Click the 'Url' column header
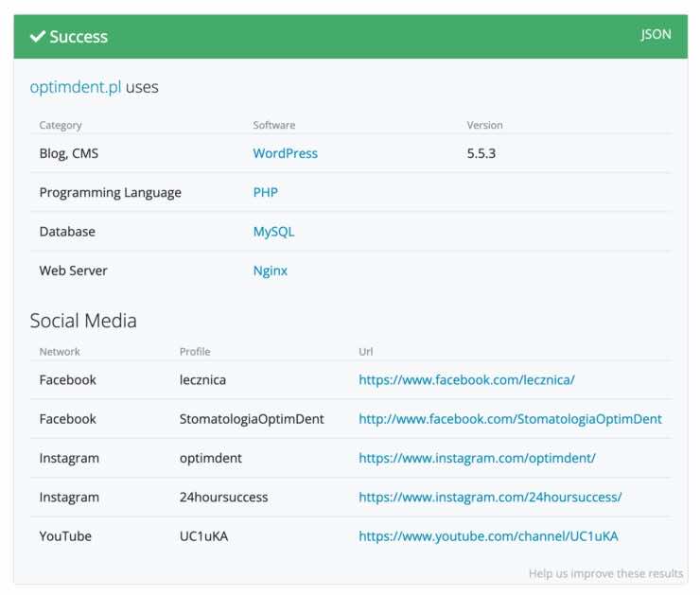The height and width of the screenshot is (595, 700). (x=366, y=352)
